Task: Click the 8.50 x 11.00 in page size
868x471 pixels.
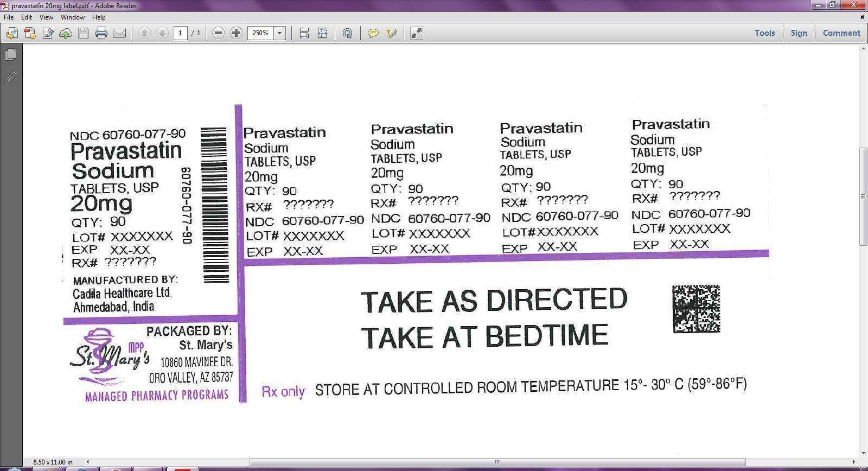Action: click(x=53, y=462)
